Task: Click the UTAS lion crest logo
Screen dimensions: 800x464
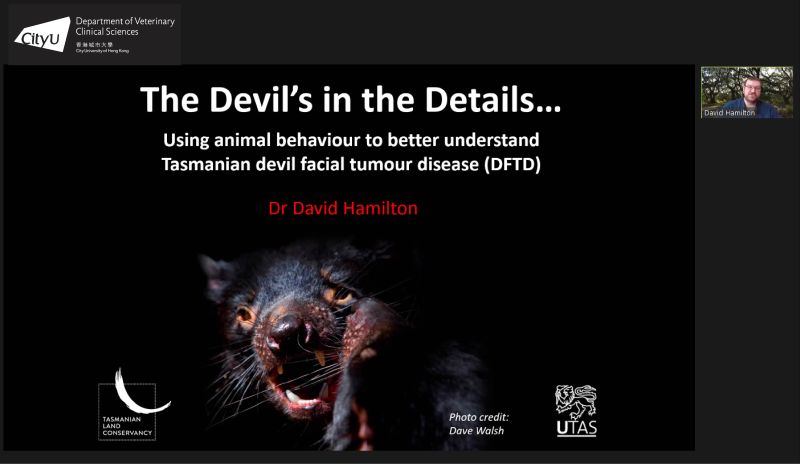Action: pyautogui.click(x=575, y=403)
